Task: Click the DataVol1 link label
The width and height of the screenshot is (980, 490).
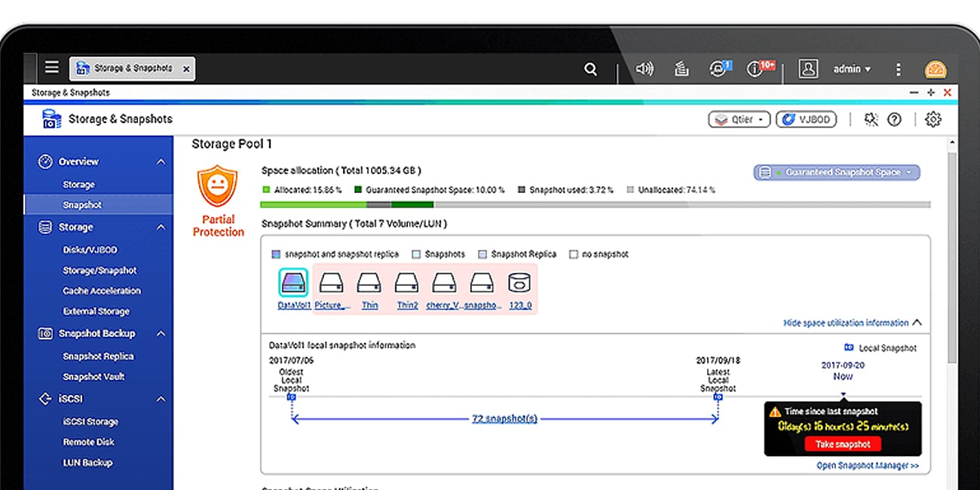Action: point(294,305)
